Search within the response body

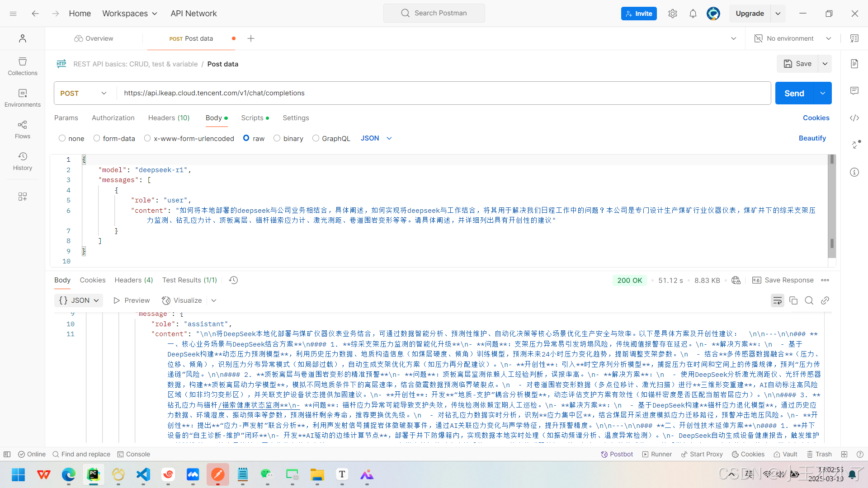tap(809, 300)
